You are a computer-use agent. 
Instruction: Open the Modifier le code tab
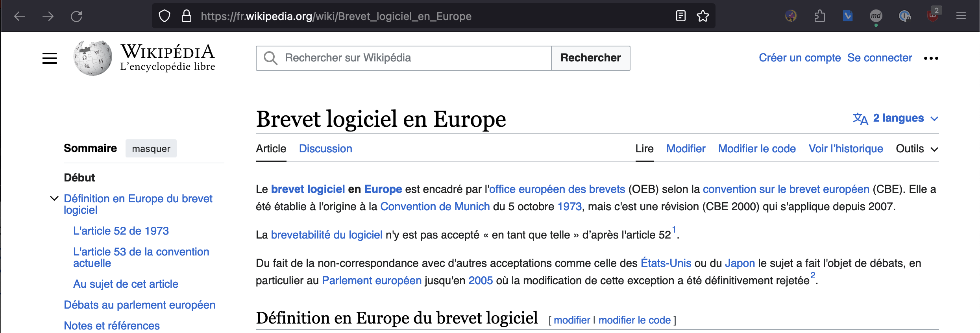click(757, 149)
